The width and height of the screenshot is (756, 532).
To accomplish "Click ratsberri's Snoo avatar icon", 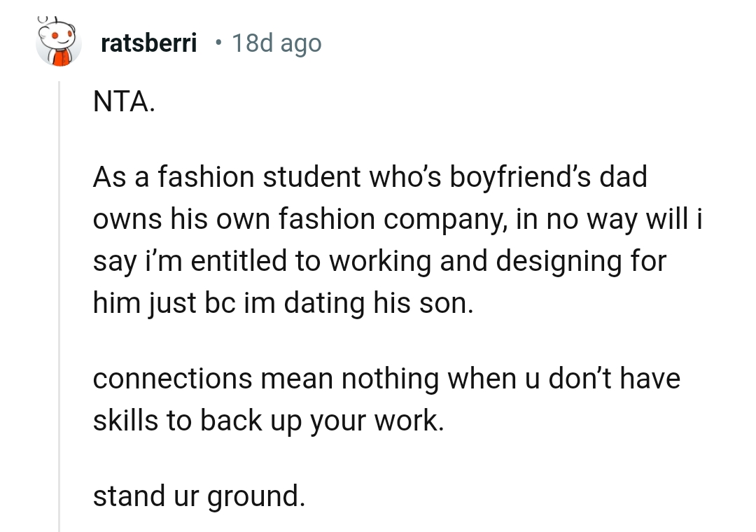I will pyautogui.click(x=59, y=41).
